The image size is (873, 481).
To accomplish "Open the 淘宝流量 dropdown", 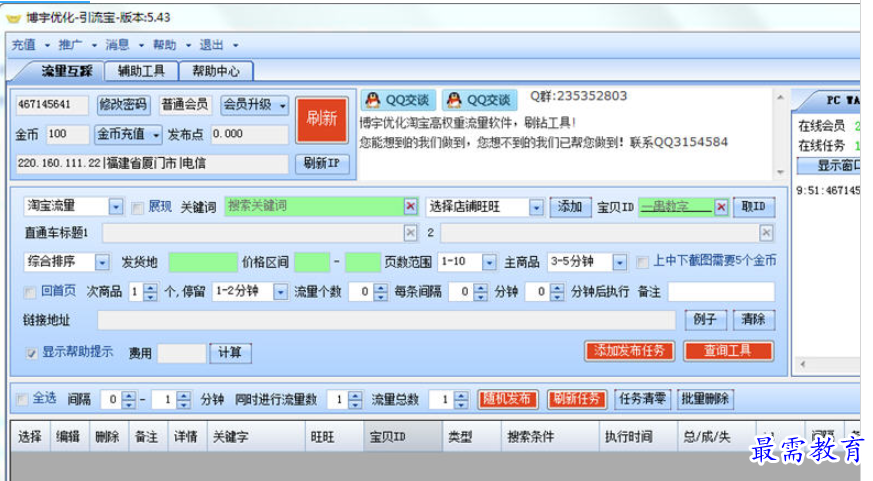I will (116, 207).
